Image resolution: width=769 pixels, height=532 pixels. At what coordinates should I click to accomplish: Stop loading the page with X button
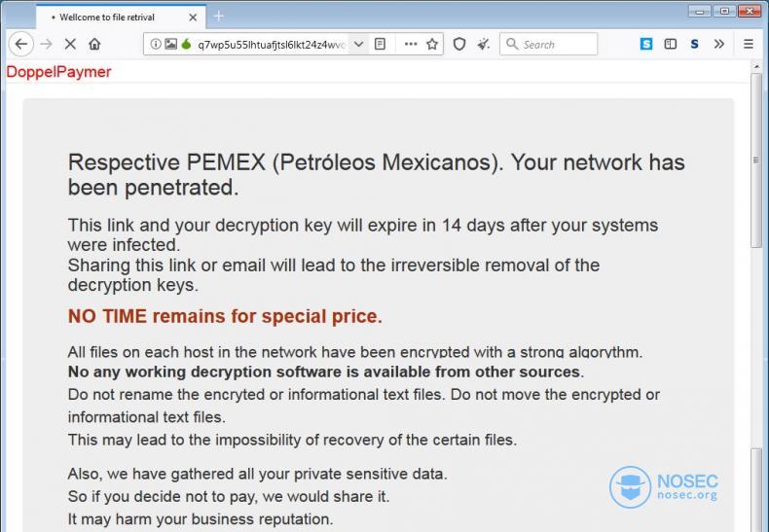[70, 44]
